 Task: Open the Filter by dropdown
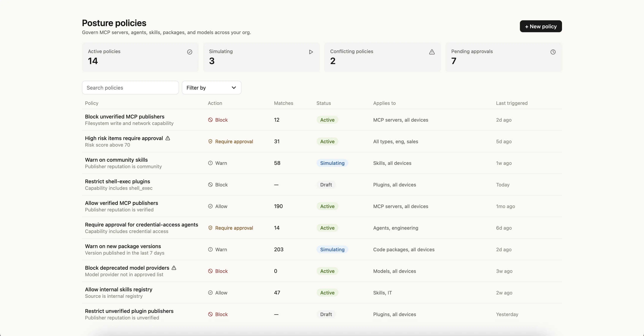211,88
